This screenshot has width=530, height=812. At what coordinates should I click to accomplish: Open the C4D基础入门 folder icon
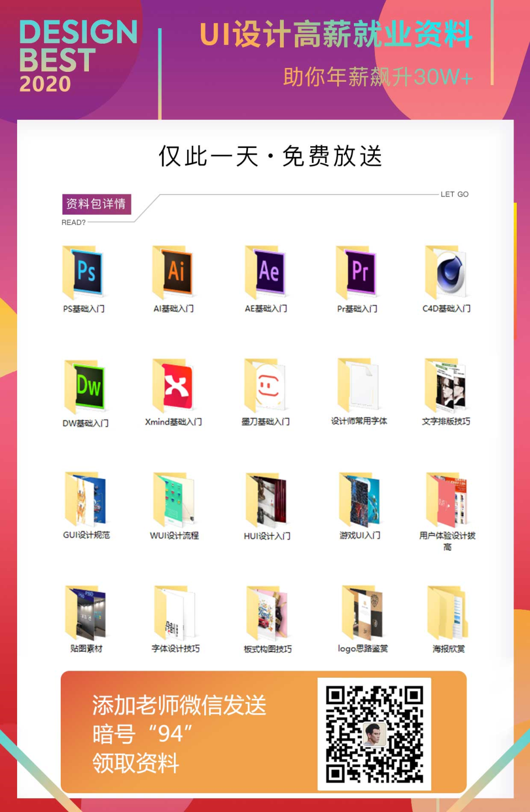[x=446, y=273]
